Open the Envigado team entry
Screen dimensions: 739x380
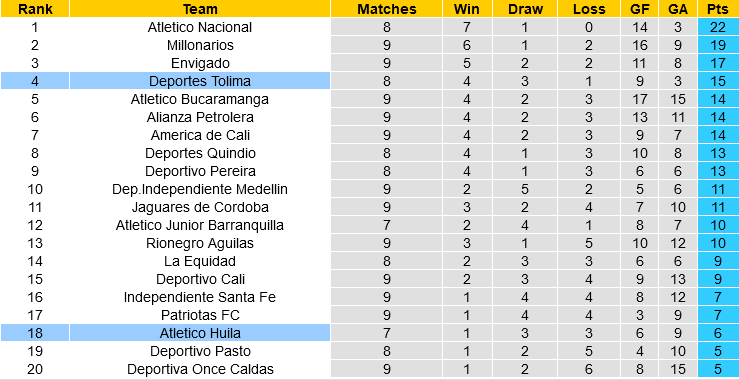200,63
